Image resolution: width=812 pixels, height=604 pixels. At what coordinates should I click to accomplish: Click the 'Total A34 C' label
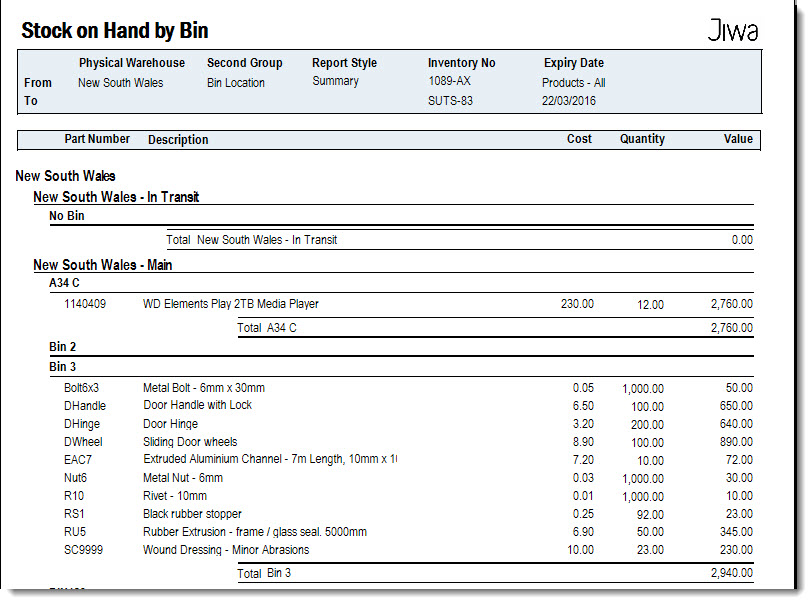[267, 328]
